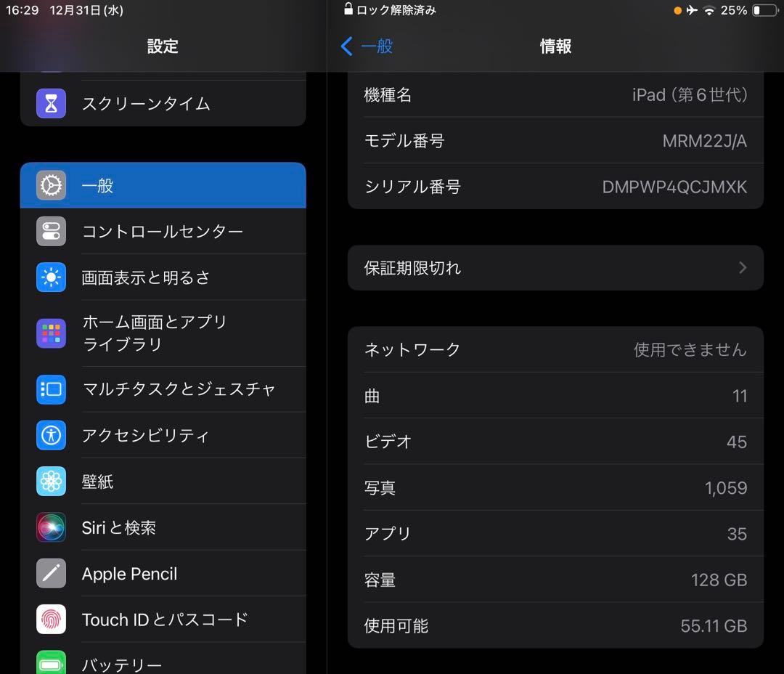Open the 一般 gear icon
Viewport: 784px width, 674px height.
click(51, 185)
